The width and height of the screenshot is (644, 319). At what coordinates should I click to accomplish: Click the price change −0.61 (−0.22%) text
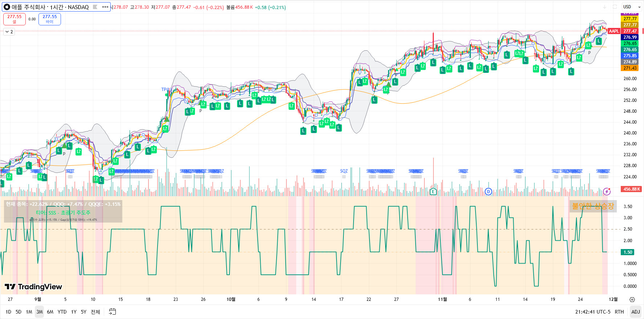208,7
